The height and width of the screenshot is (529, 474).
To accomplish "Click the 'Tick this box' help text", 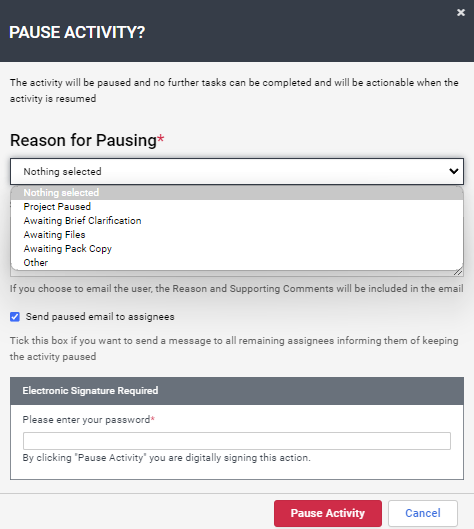I will (234, 349).
